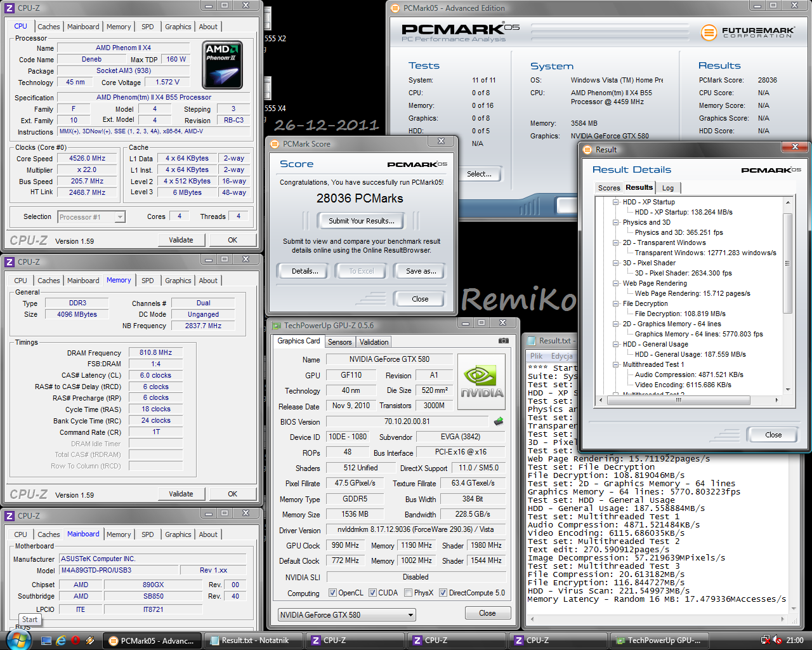
Task: Click the Result tree vertical scrollbar thumb
Action: [x=788, y=263]
